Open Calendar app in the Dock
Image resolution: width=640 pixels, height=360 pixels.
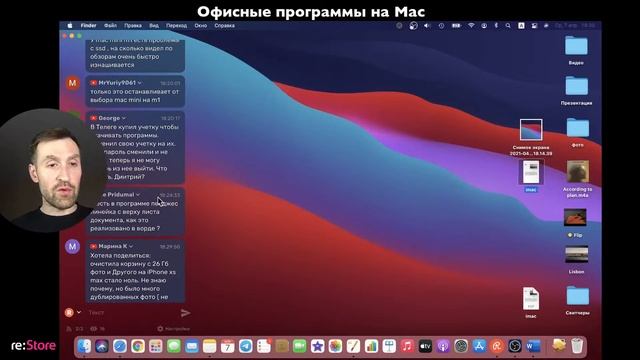click(228, 347)
